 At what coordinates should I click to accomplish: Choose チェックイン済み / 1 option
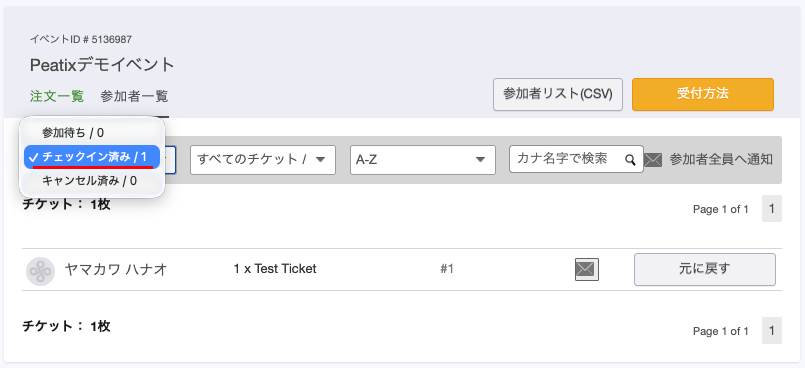click(92, 157)
